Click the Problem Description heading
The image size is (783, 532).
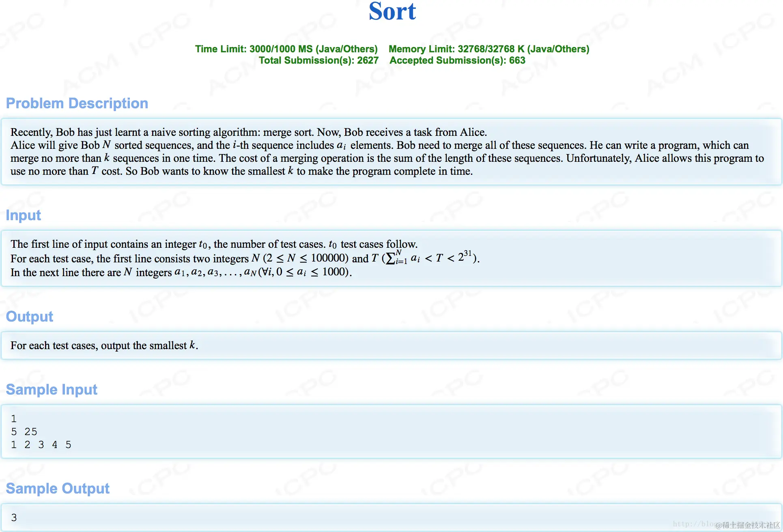click(x=77, y=103)
